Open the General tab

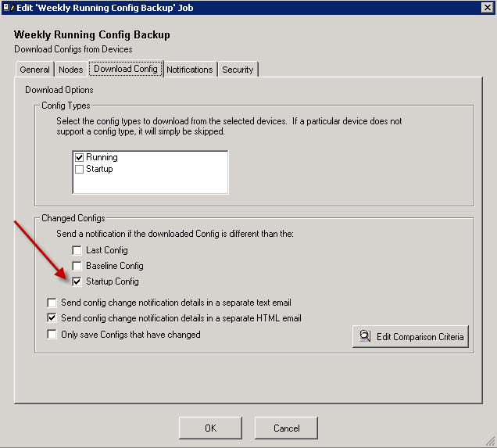pyautogui.click(x=34, y=70)
